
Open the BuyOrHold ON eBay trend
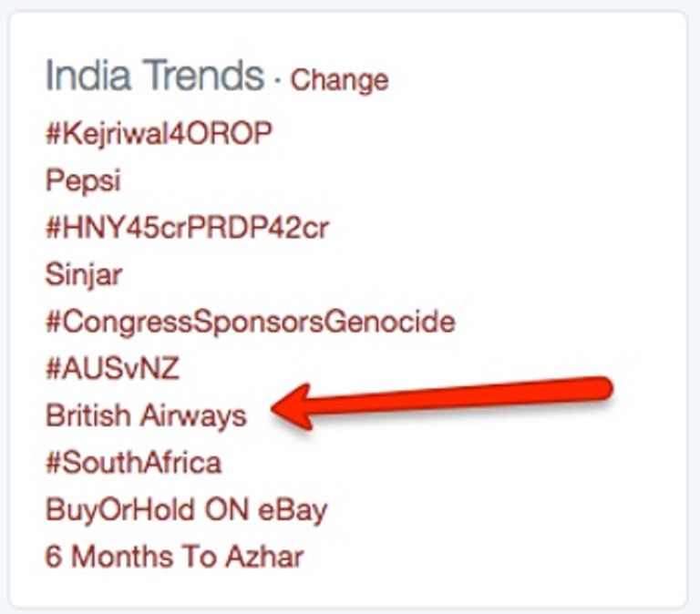pyautogui.click(x=186, y=510)
